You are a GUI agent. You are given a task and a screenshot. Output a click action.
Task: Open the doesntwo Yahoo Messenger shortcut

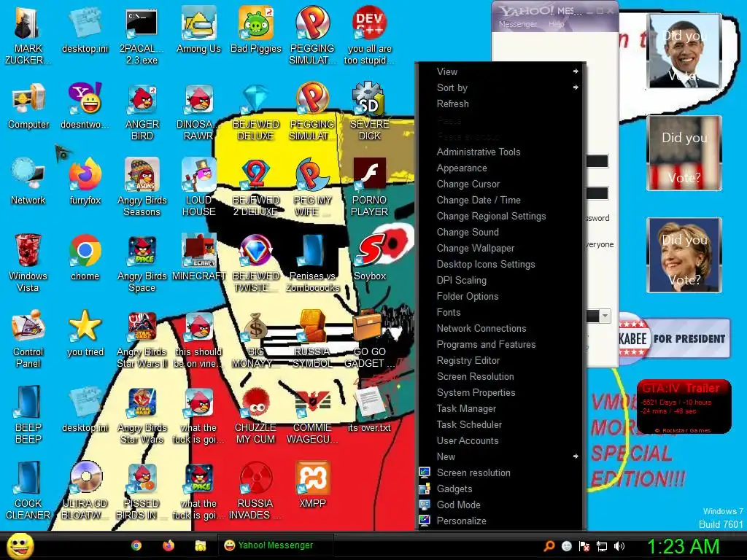(x=85, y=106)
